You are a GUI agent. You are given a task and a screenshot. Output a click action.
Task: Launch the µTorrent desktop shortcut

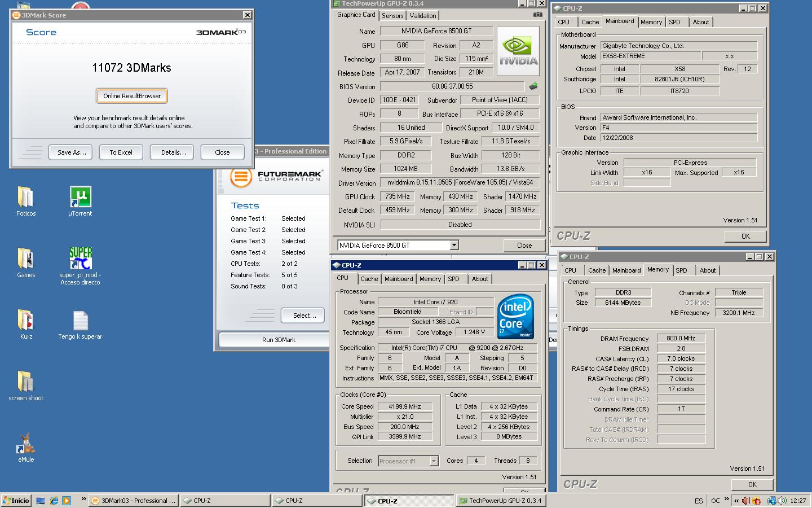pyautogui.click(x=80, y=201)
